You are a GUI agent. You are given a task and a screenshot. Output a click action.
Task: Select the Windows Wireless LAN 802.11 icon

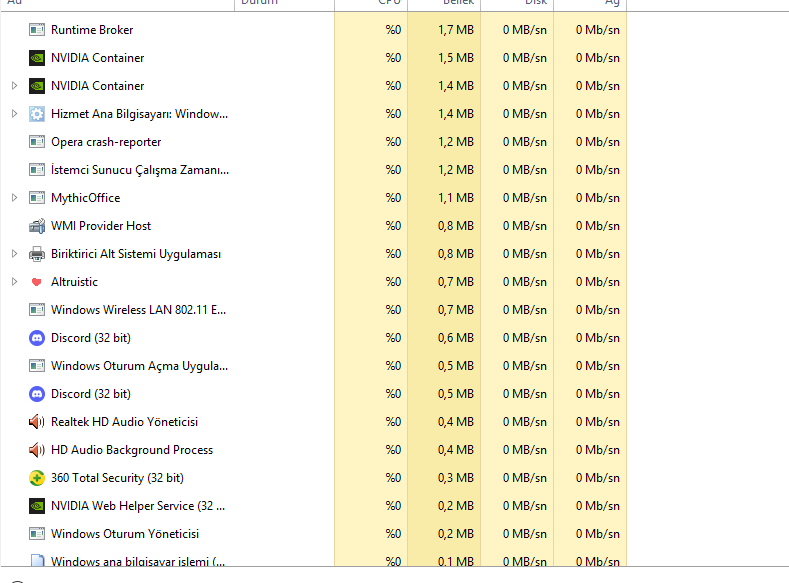pyautogui.click(x=37, y=310)
